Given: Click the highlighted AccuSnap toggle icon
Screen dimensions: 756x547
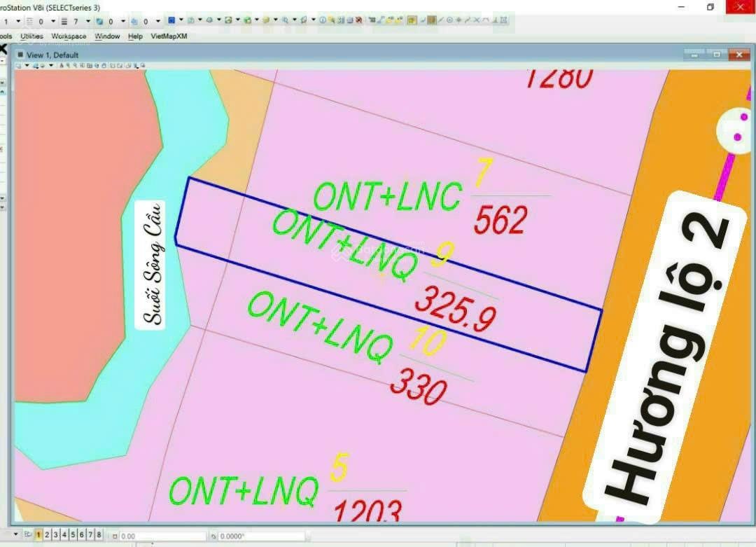Looking at the screenshot, I should (412, 20).
